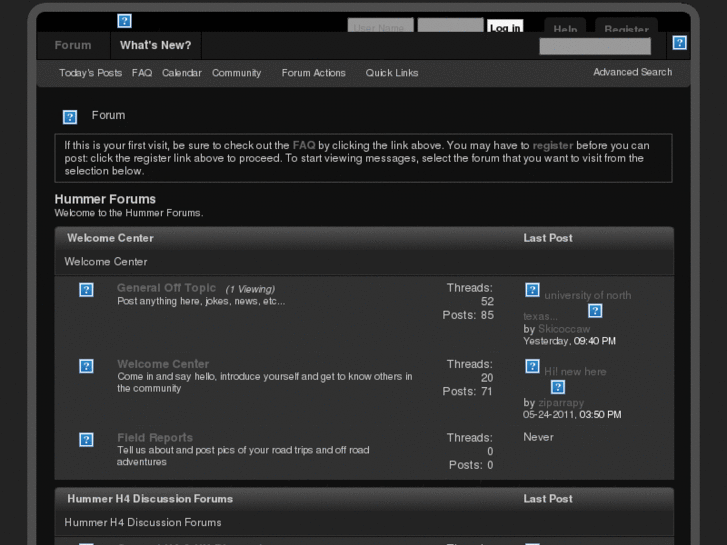Open the Forum breadcrumb link

pyautogui.click(x=108, y=115)
